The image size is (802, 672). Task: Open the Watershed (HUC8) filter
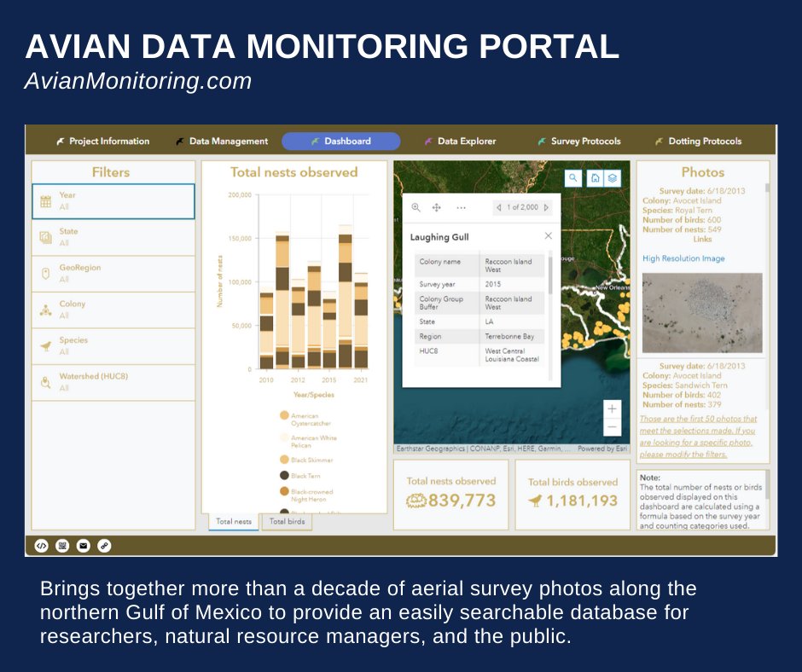(113, 383)
